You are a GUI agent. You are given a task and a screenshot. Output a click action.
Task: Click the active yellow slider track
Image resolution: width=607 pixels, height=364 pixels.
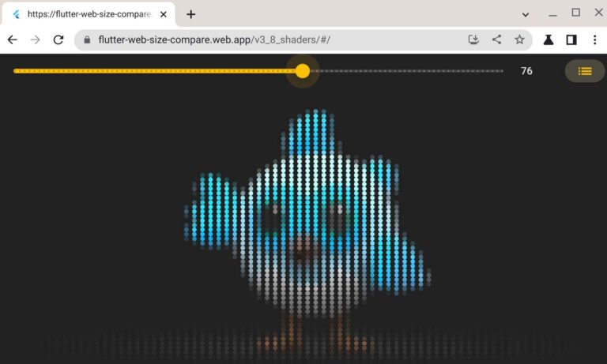154,71
